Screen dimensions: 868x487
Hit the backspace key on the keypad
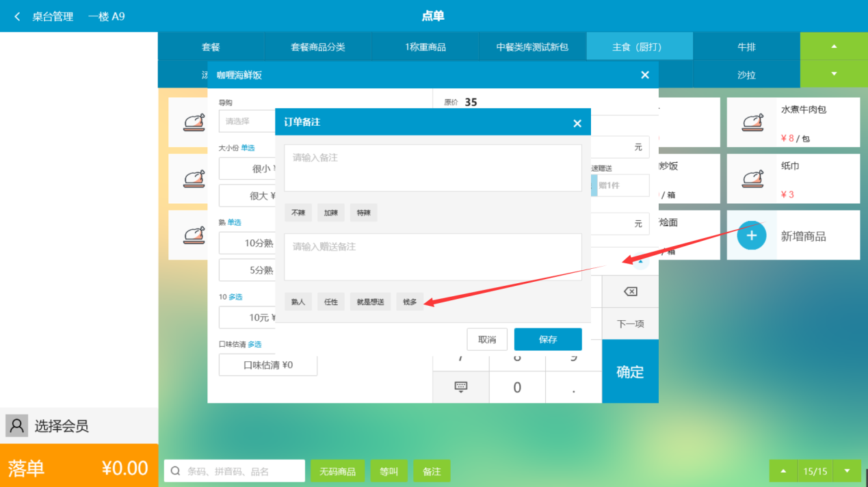pos(630,292)
